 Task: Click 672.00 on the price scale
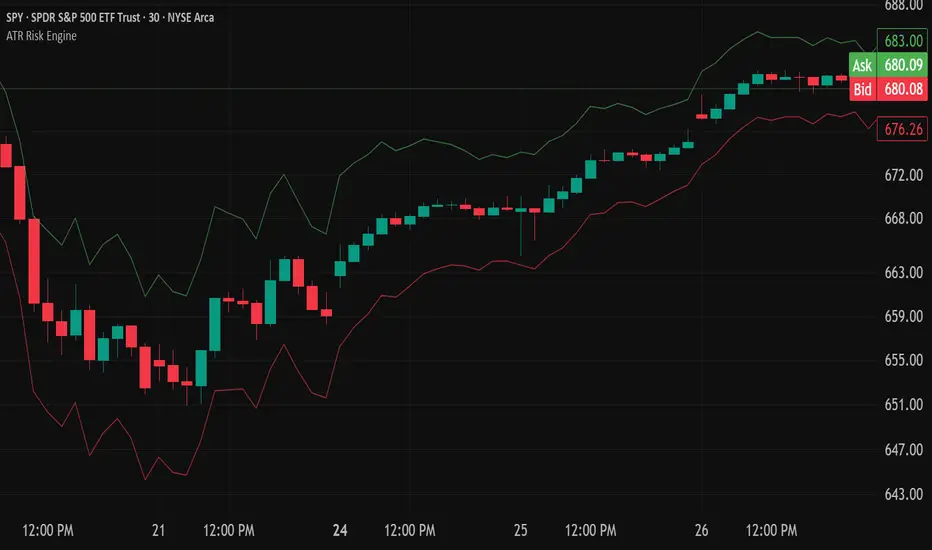[896, 175]
